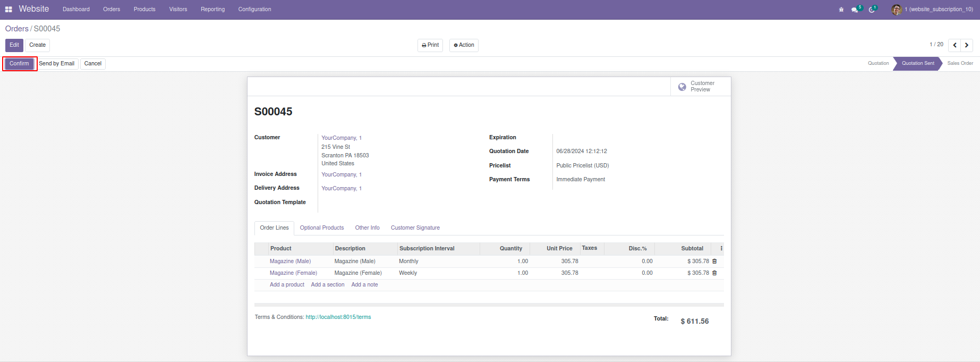Confirm the quotation
This screenshot has height=362, width=980.
(19, 64)
